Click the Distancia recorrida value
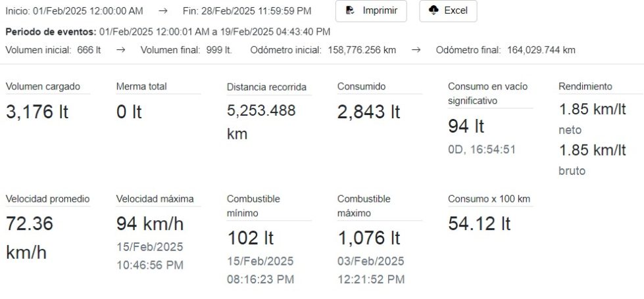This screenshot has width=644, height=299. tap(261, 122)
